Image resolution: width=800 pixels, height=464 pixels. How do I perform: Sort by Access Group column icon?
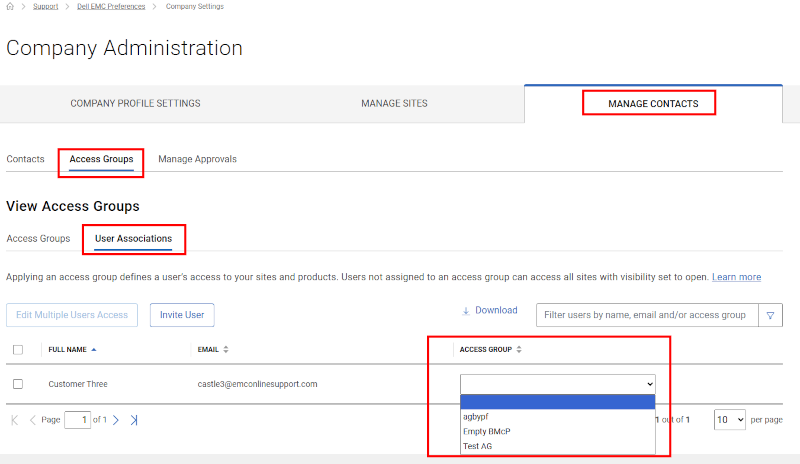click(x=519, y=349)
